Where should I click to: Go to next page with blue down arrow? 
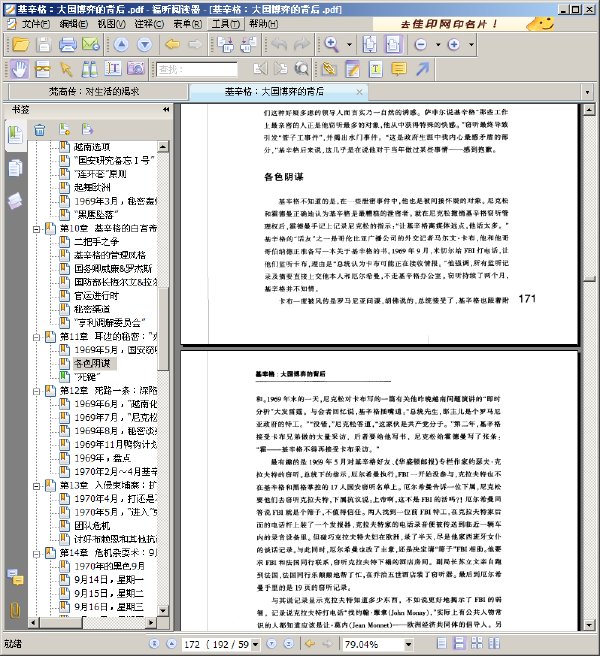(x=144, y=44)
